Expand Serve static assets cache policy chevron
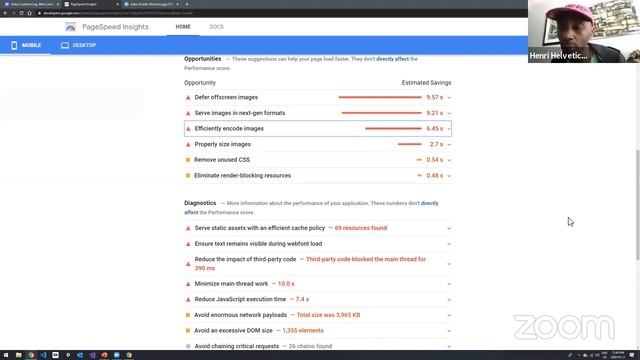 point(449,228)
